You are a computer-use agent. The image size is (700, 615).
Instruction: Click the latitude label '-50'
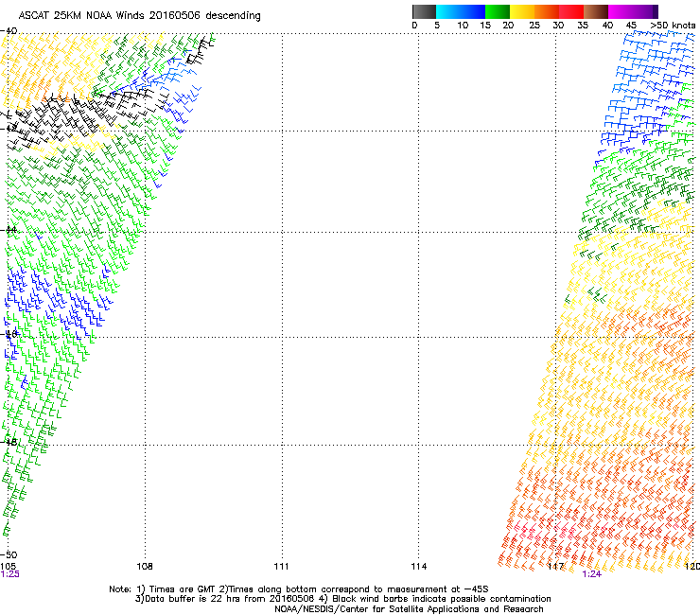click(x=9, y=554)
